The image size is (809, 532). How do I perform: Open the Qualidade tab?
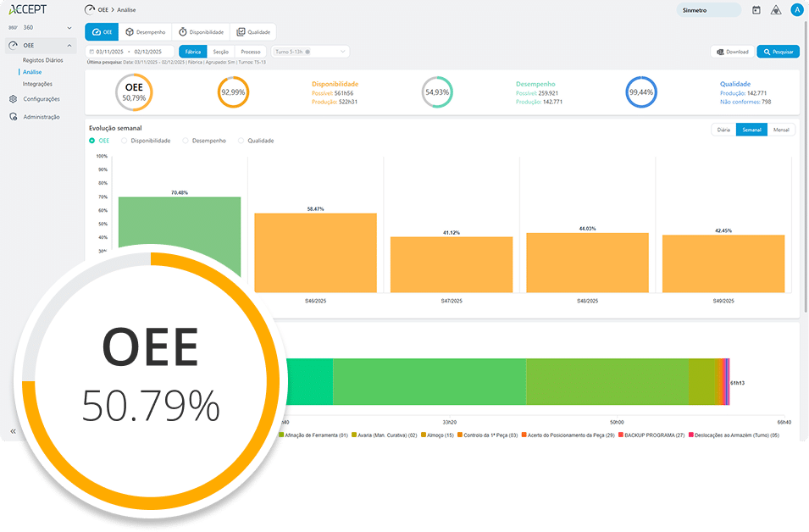[253, 32]
